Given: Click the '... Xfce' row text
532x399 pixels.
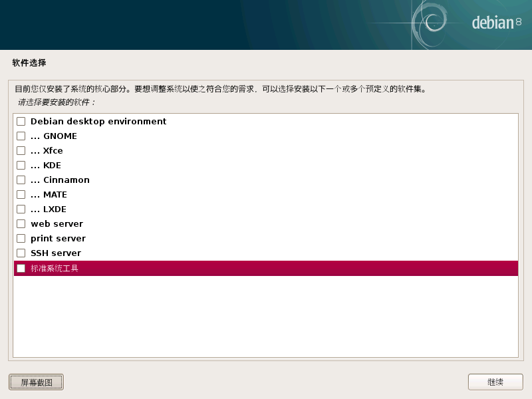Looking at the screenshot, I should pos(47,151).
